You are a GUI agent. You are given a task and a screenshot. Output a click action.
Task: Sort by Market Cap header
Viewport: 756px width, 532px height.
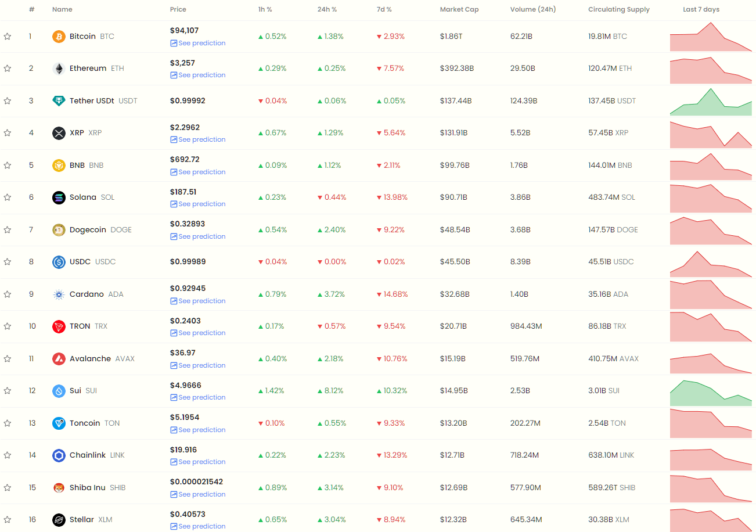click(x=459, y=9)
